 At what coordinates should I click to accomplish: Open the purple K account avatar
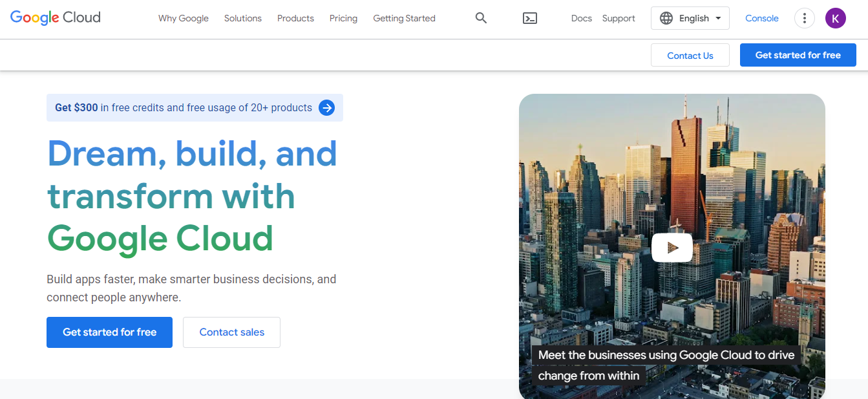(x=836, y=18)
